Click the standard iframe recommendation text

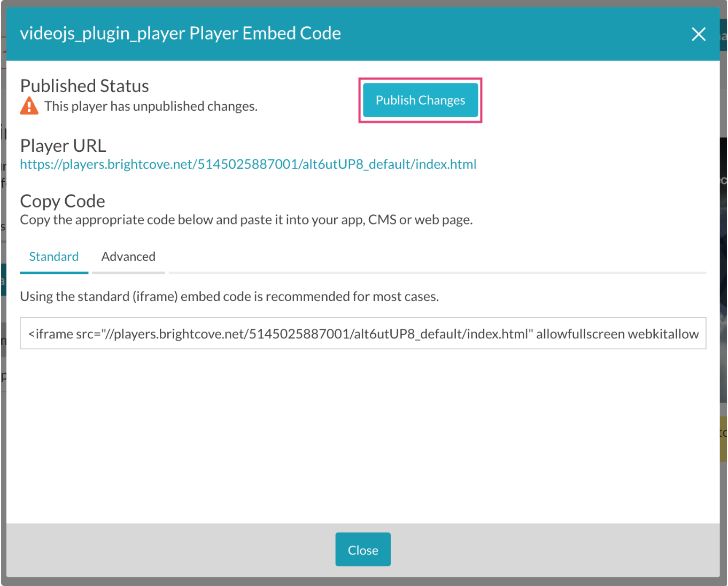coord(229,297)
